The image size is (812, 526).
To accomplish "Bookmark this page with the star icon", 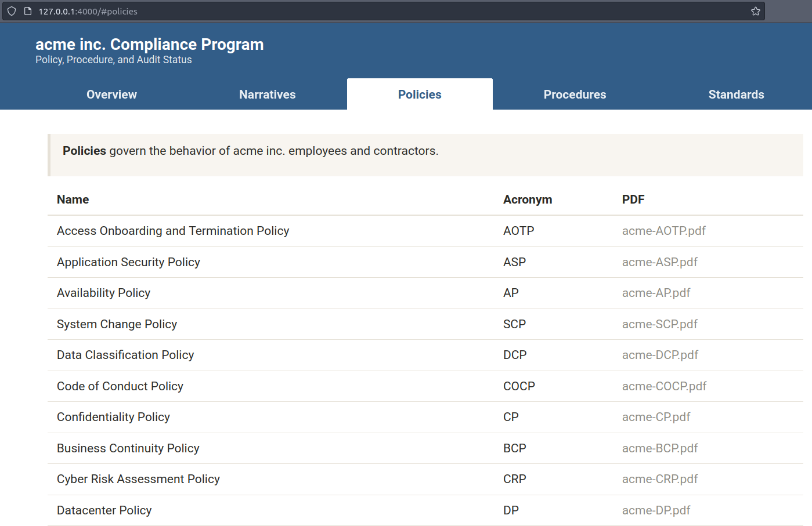I will click(x=755, y=11).
